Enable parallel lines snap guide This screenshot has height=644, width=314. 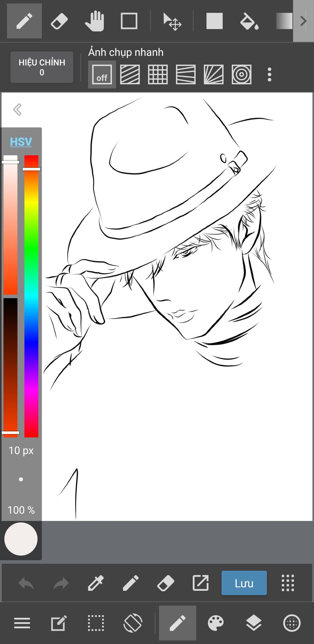pos(130,74)
